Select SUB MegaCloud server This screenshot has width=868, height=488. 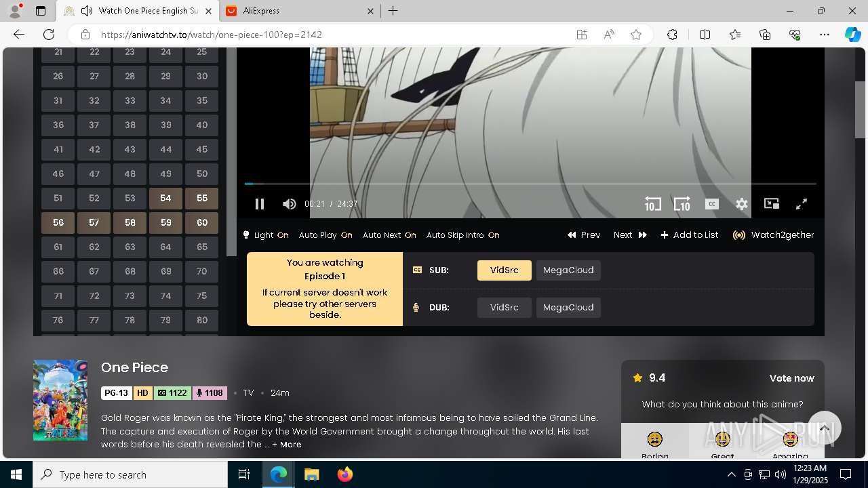tap(568, 270)
